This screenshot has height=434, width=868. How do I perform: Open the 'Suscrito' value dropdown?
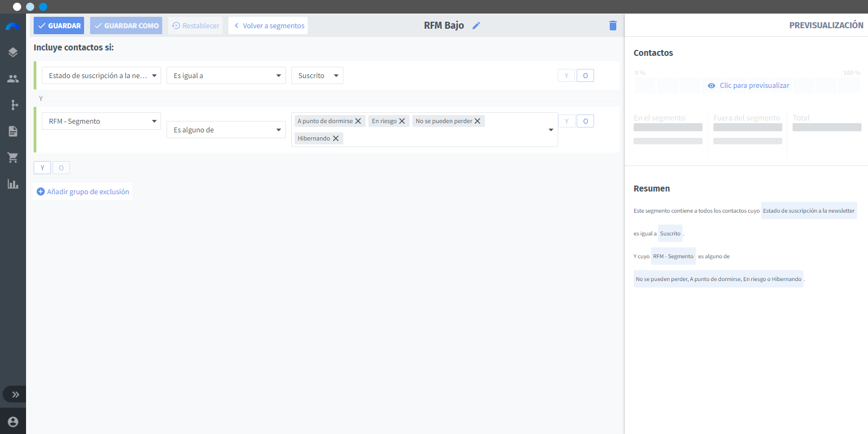pyautogui.click(x=317, y=75)
